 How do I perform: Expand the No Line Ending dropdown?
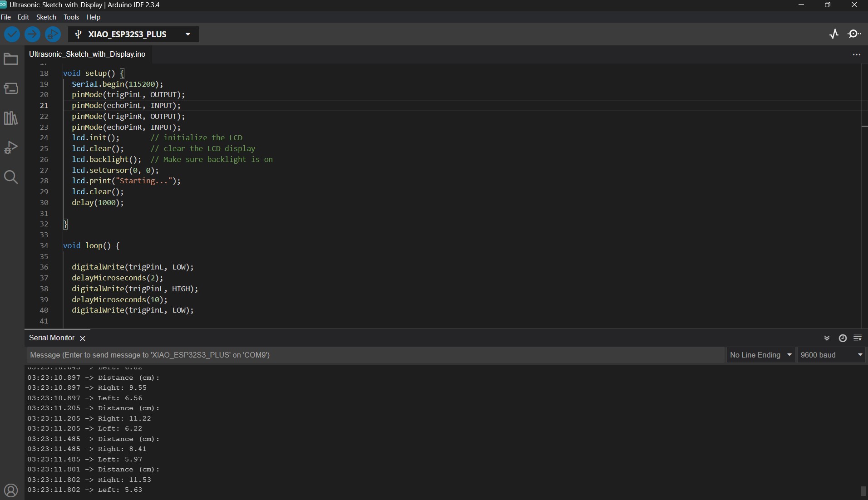760,355
